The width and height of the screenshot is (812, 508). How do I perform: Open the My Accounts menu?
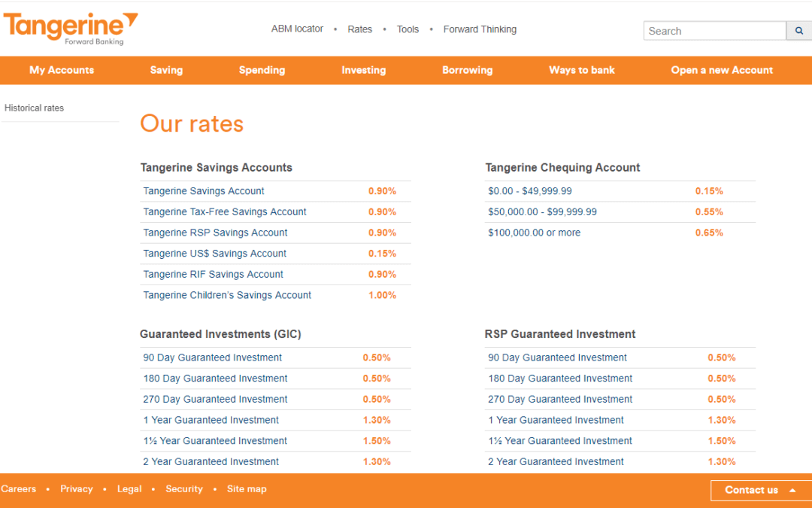coord(62,70)
